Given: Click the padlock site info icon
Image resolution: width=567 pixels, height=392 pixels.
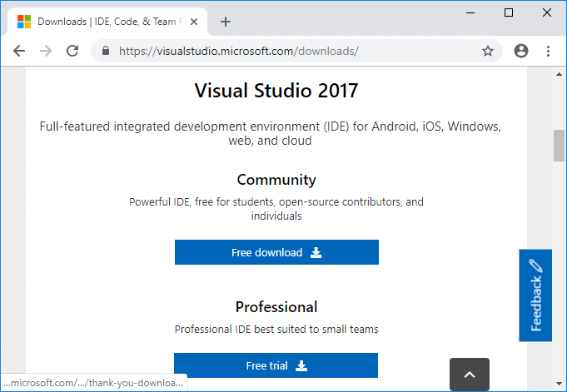Looking at the screenshot, I should pyautogui.click(x=106, y=51).
